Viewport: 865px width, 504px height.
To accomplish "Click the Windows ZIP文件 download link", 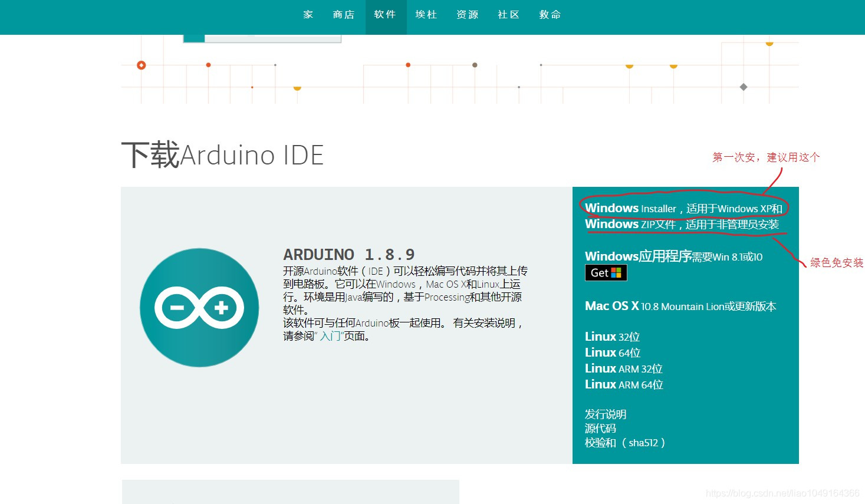I will [682, 225].
